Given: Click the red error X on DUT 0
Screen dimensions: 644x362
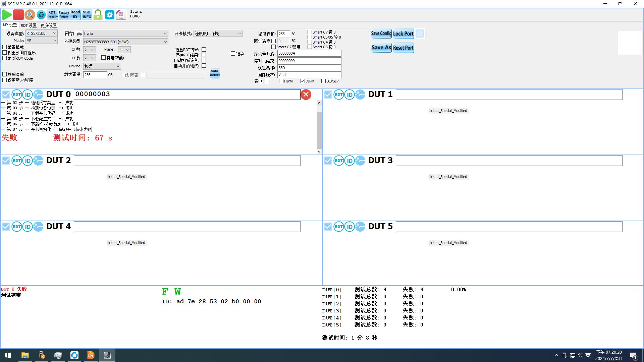Looking at the screenshot, I should click(x=306, y=95).
